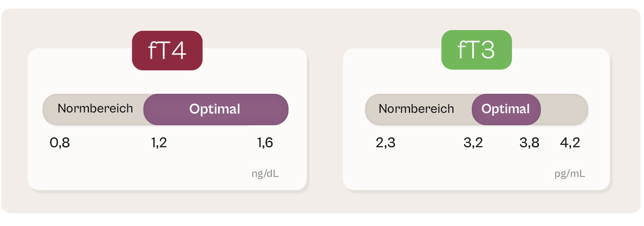Image resolution: width=644 pixels, height=226 pixels.
Task: Select the fT3 Optimal range segment
Action: pos(506,109)
